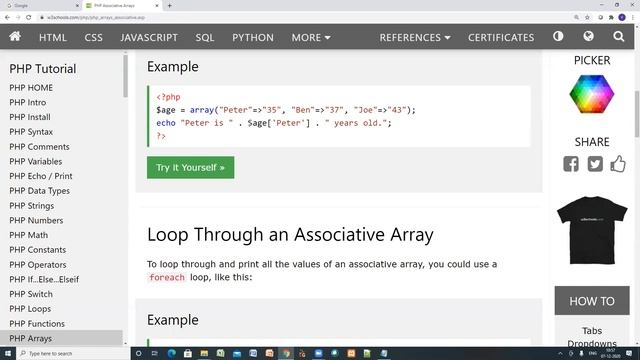Go back in browser history
The width and height of the screenshot is (640, 360).
click(x=7, y=17)
